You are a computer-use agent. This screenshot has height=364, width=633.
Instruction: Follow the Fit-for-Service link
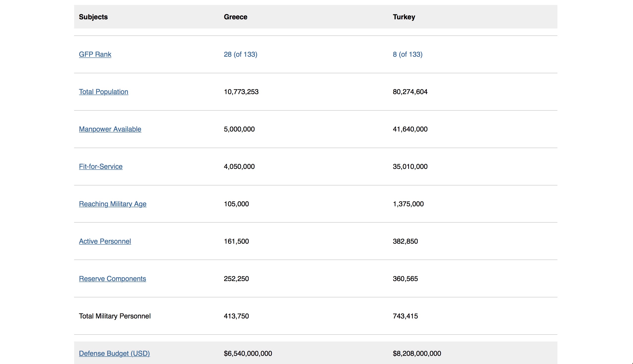tap(101, 166)
